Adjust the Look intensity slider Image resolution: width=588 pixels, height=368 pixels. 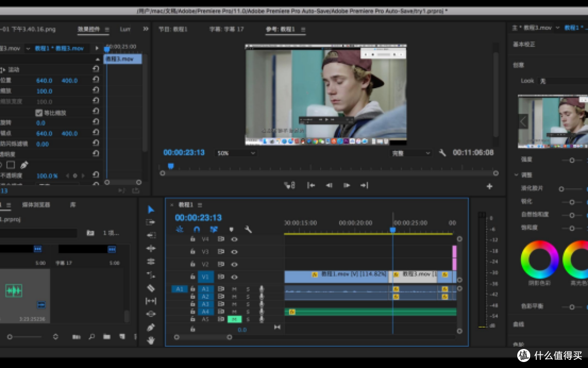click(x=572, y=160)
